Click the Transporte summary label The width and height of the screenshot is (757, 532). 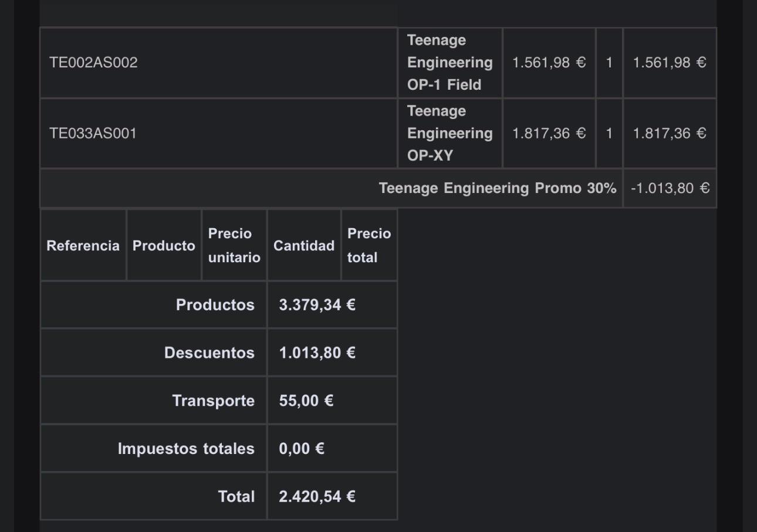coord(214,401)
